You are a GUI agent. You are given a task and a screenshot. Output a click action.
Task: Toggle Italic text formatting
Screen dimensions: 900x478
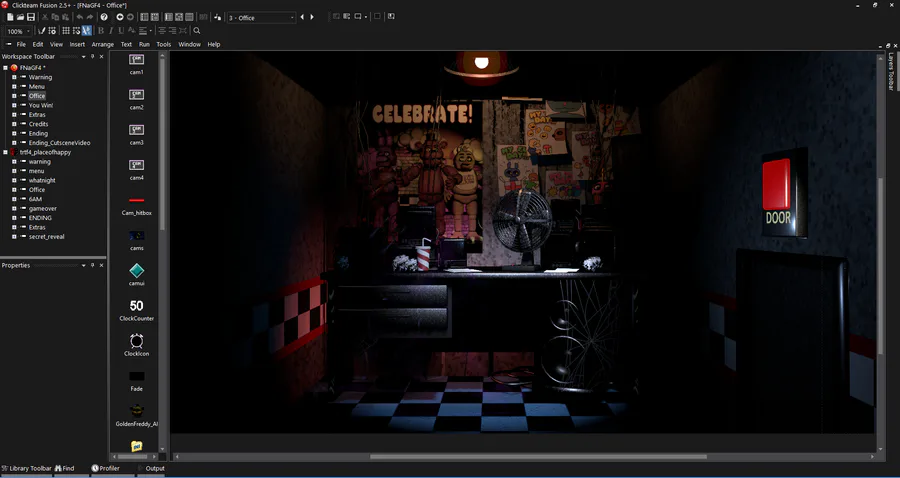pos(111,30)
